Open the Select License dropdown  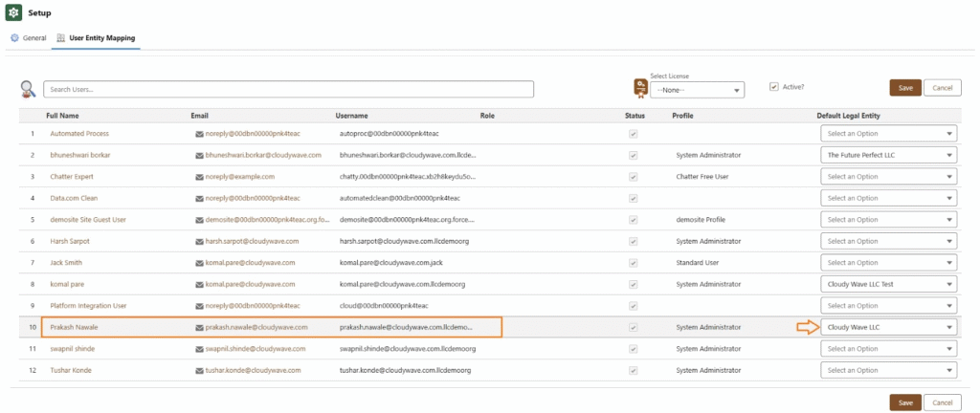[x=697, y=90]
